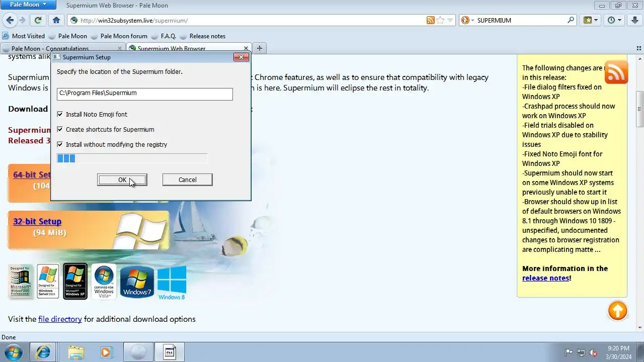
Task: Go to the Home page
Action: pos(56,20)
